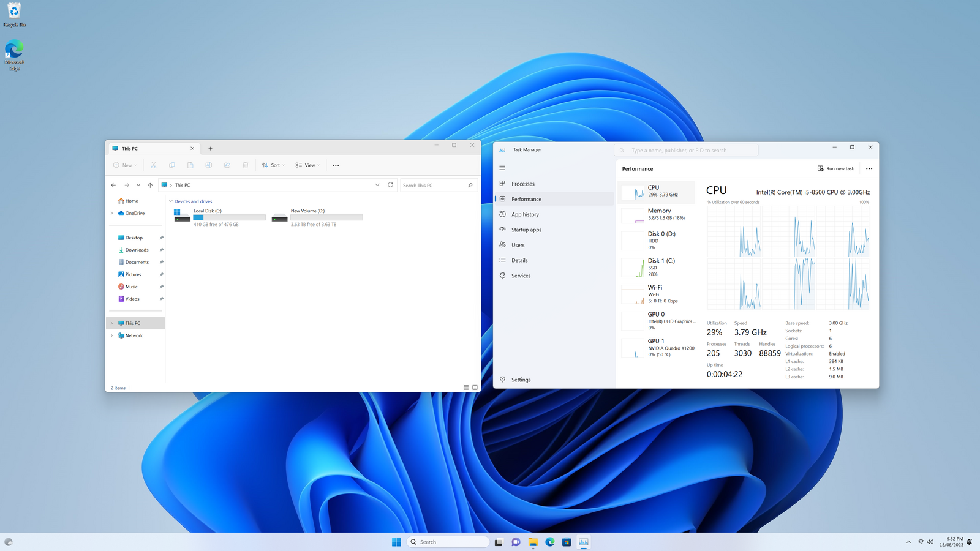980x551 pixels.
Task: Click the Task Manager search field
Action: (x=686, y=150)
